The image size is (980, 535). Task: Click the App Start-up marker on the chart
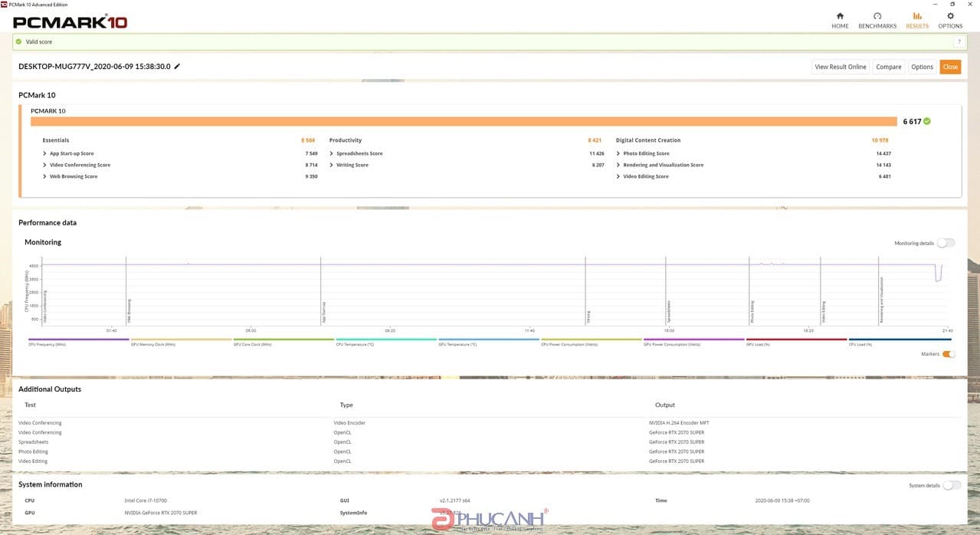323,312
